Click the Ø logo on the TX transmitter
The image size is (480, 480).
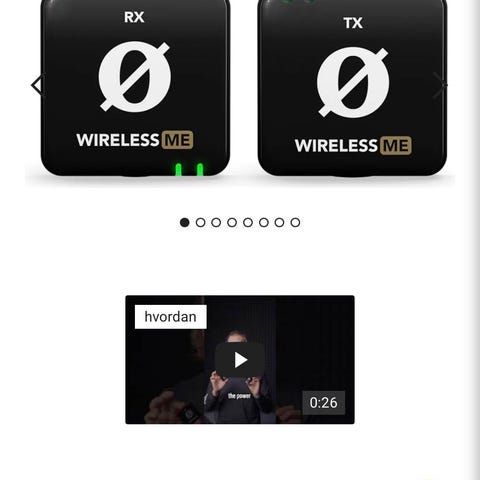point(353,82)
